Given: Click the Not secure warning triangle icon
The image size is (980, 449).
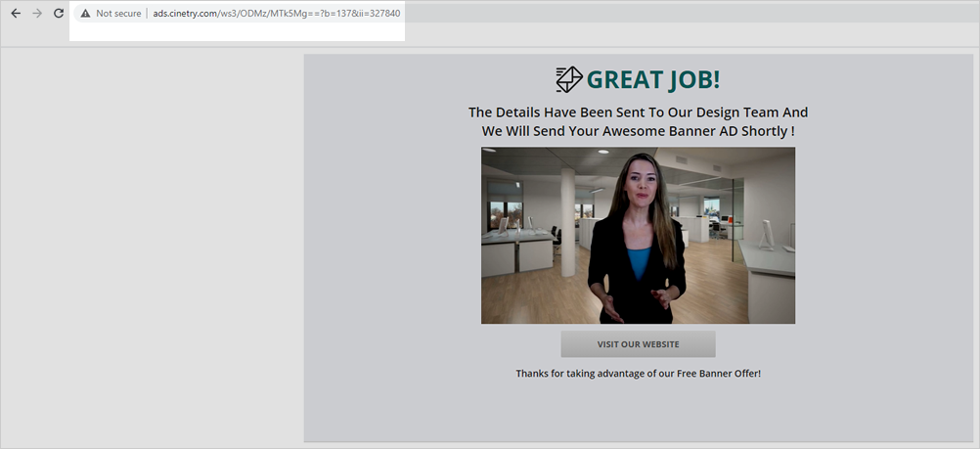Looking at the screenshot, I should pyautogui.click(x=86, y=14).
